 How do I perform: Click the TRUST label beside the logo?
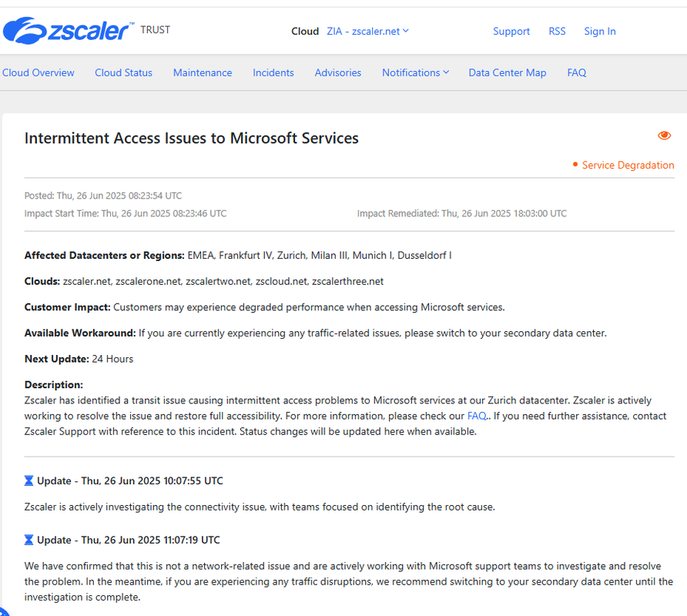(155, 30)
